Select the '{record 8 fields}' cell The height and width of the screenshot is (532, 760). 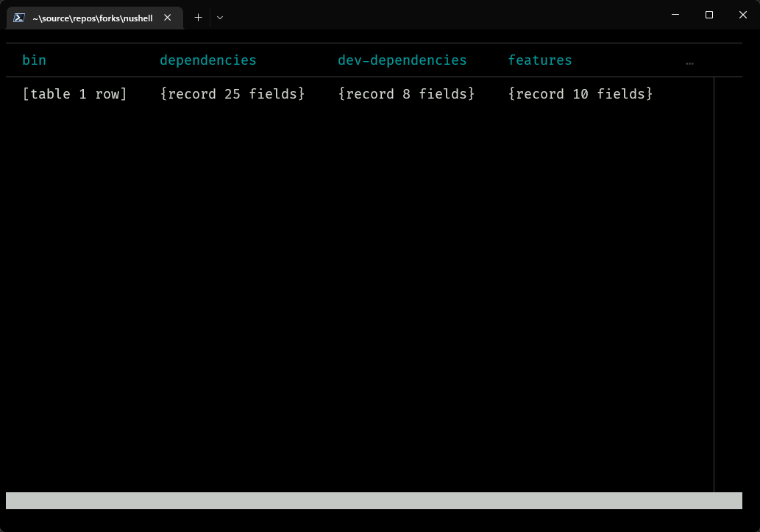(406, 93)
